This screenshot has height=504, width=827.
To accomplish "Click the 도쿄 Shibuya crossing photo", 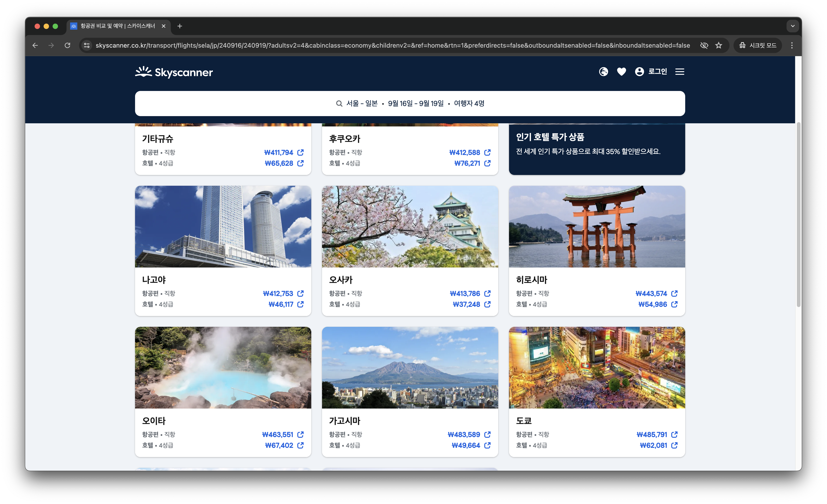I will [x=597, y=367].
